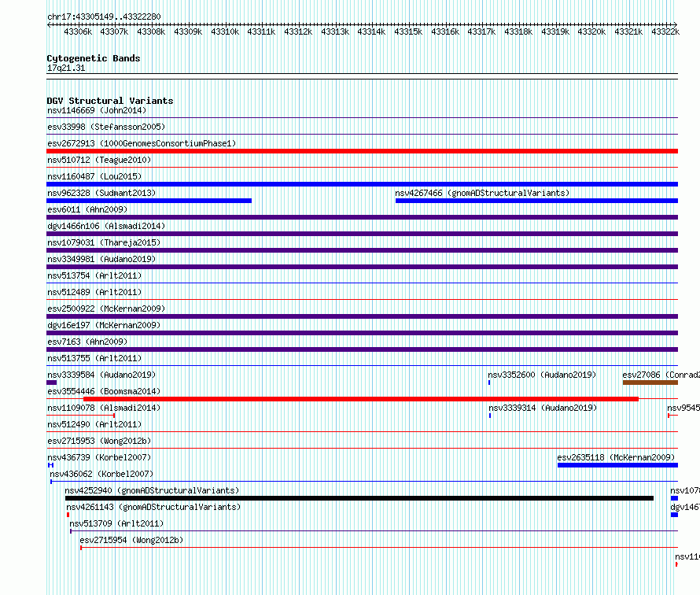Select the black nsv4252940 variant bar
The width and height of the screenshot is (700, 595).
pos(359,498)
